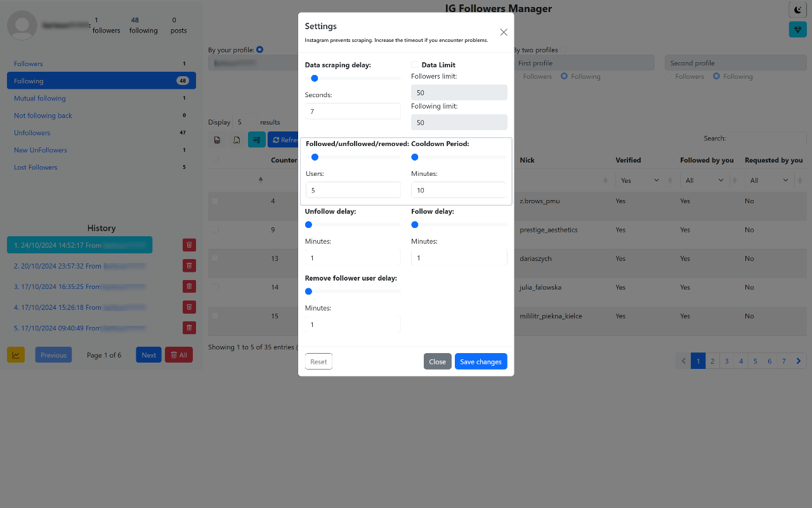Click the red trash All button
Viewport: 812px width, 508px height.
pos(178,354)
